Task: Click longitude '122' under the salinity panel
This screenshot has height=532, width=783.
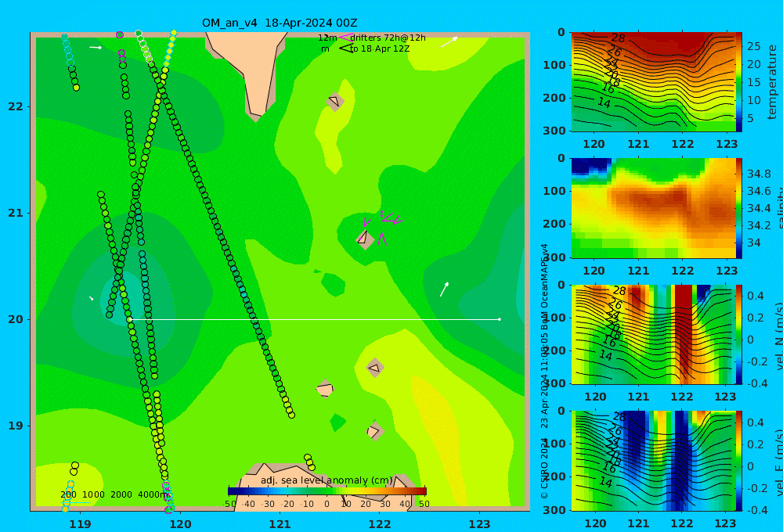Action: tap(683, 271)
